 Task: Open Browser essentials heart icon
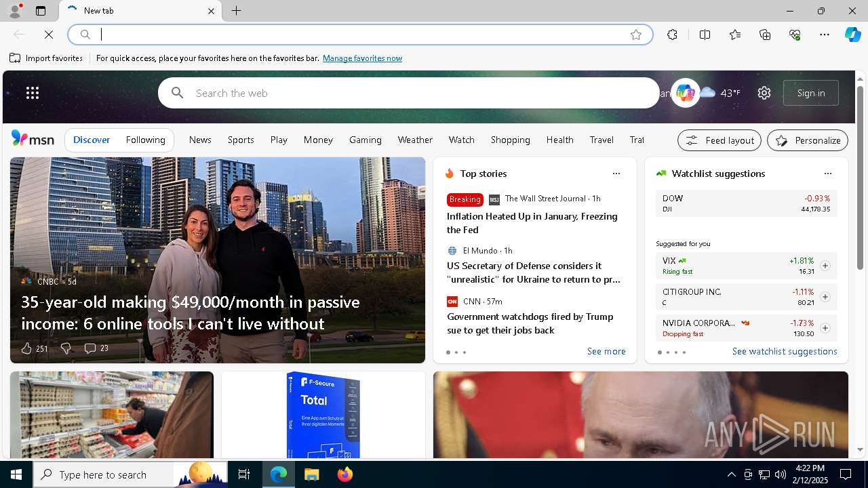point(795,35)
